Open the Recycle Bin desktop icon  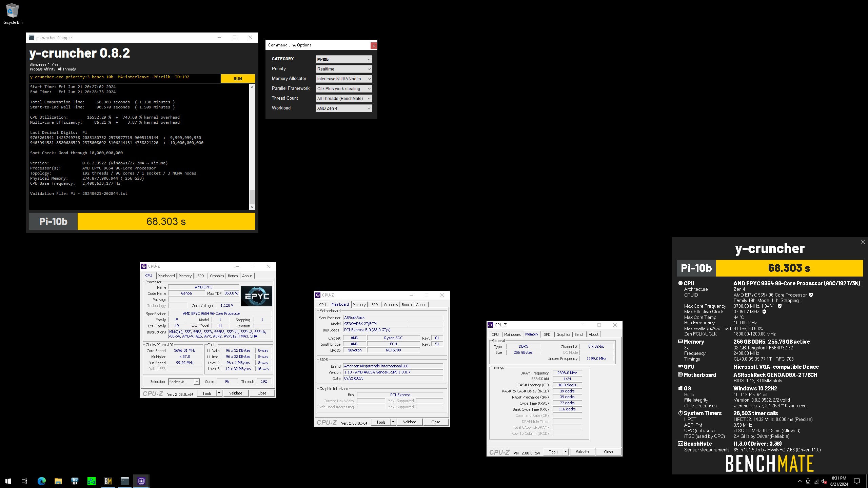click(x=12, y=14)
